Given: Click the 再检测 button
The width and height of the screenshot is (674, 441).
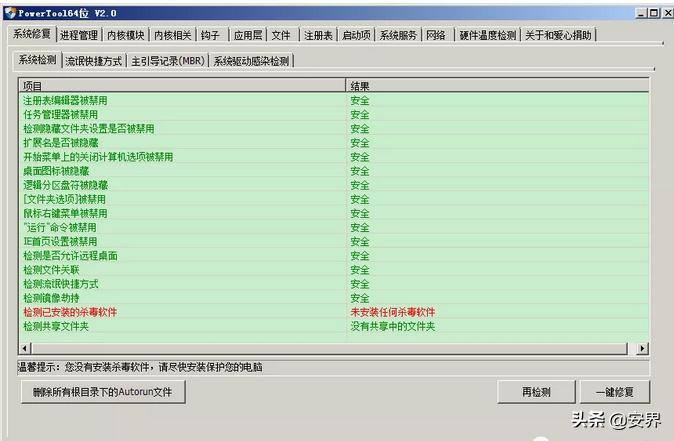Looking at the screenshot, I should pyautogui.click(x=536, y=392).
